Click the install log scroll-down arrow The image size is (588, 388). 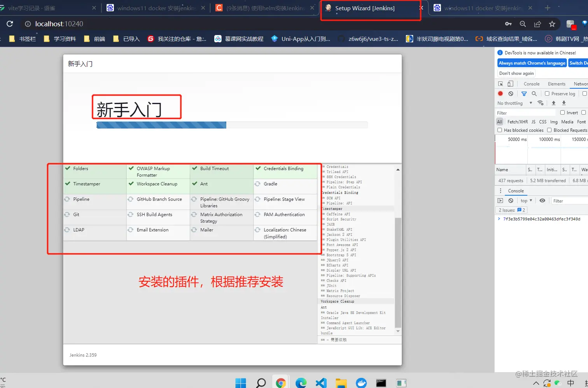(x=398, y=331)
